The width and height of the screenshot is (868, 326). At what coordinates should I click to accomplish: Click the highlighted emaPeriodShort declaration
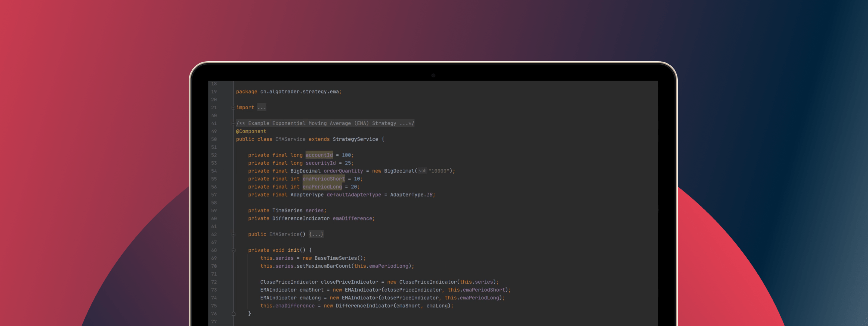[323, 179]
